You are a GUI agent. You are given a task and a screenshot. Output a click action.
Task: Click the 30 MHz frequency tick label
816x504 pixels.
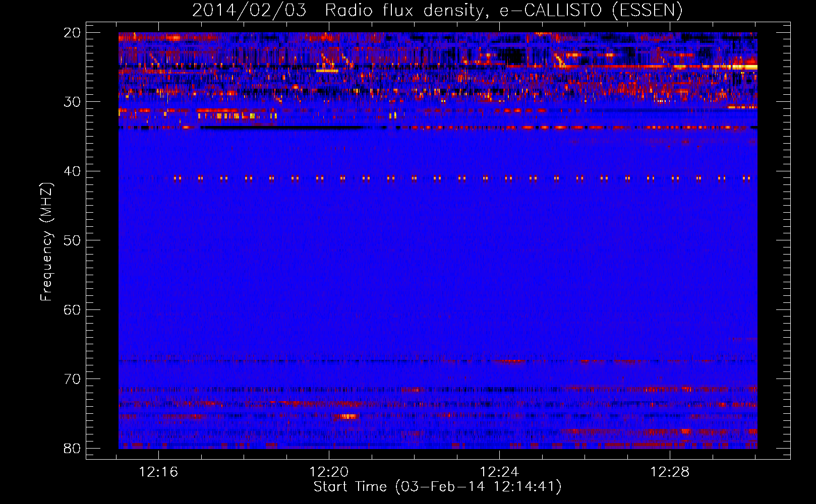72,102
